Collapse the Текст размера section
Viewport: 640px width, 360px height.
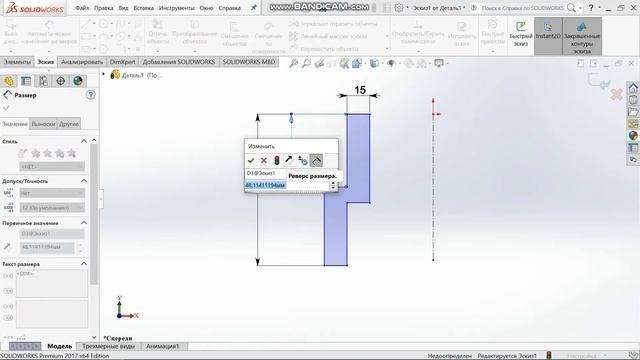84,264
